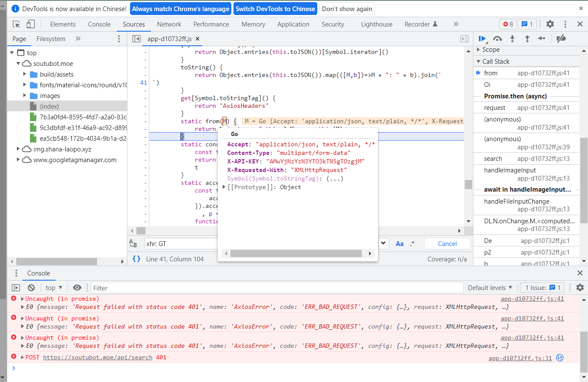Image resolution: width=588 pixels, height=382 pixels.
Task: Switch to the Console tab
Action: 99,24
